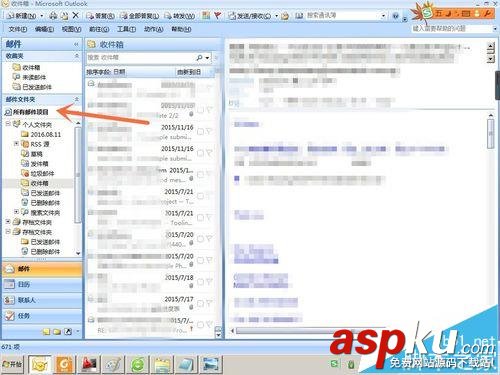The height and width of the screenshot is (375, 500).
Task: Click the red Adobe Reader taskbar icon
Action: click(89, 364)
